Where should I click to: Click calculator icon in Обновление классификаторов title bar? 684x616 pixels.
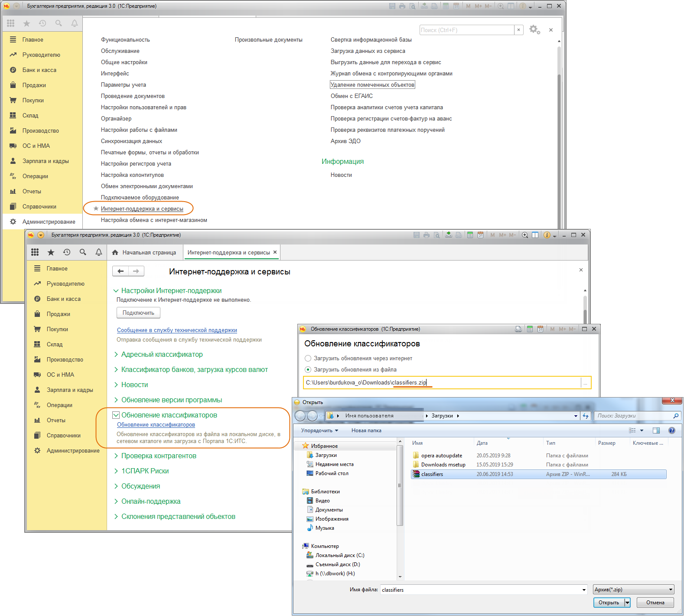[530, 329]
